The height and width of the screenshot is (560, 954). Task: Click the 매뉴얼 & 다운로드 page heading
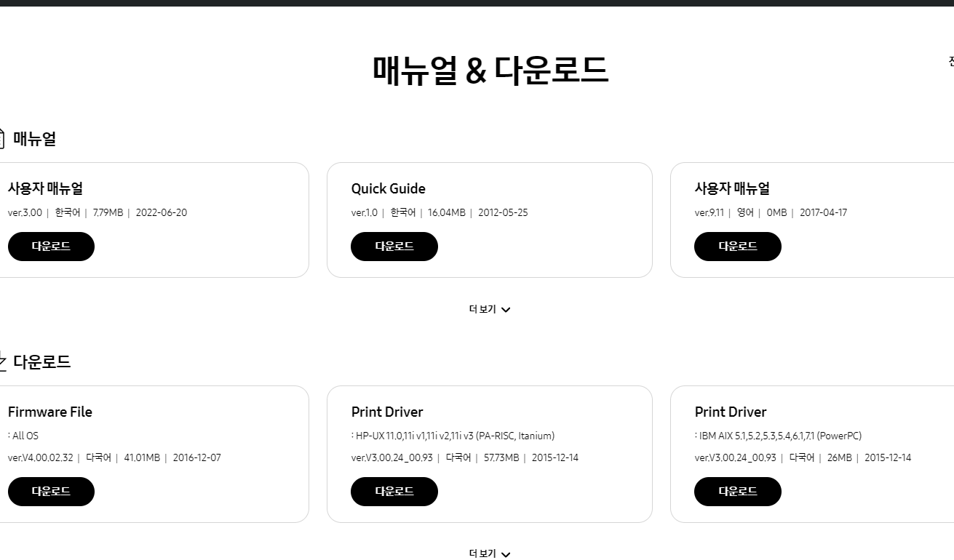click(490, 71)
